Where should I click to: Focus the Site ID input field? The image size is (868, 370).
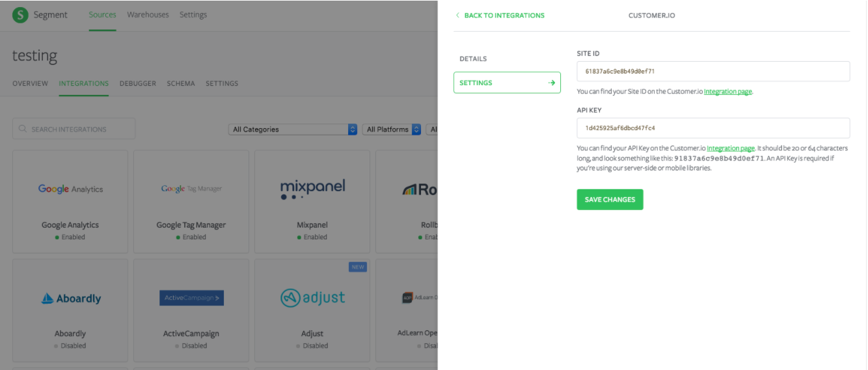point(713,72)
